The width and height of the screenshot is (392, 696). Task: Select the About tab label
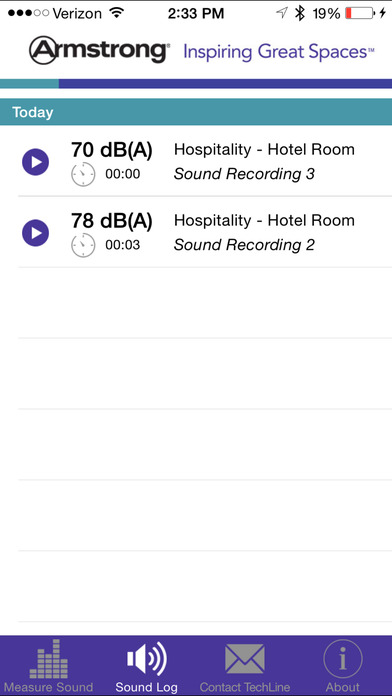343,687
